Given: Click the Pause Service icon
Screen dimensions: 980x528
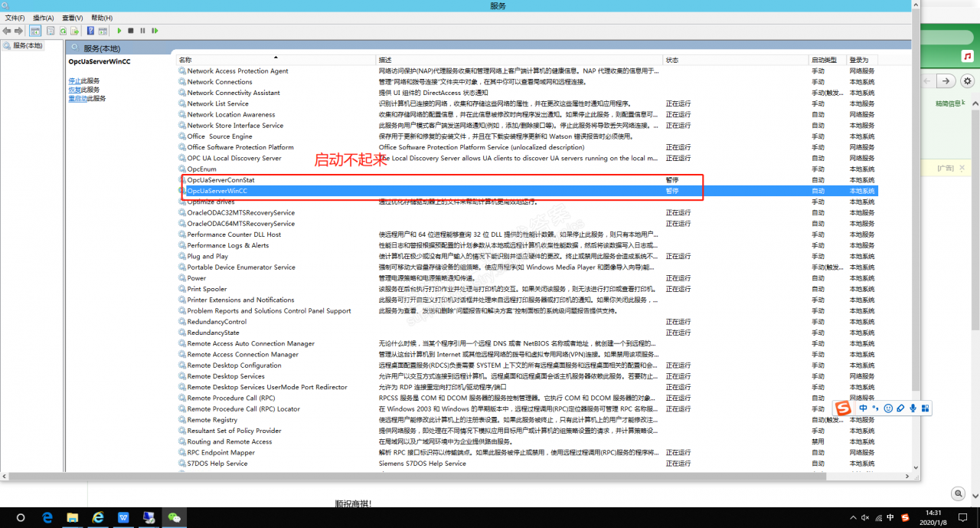Looking at the screenshot, I should click(x=142, y=31).
